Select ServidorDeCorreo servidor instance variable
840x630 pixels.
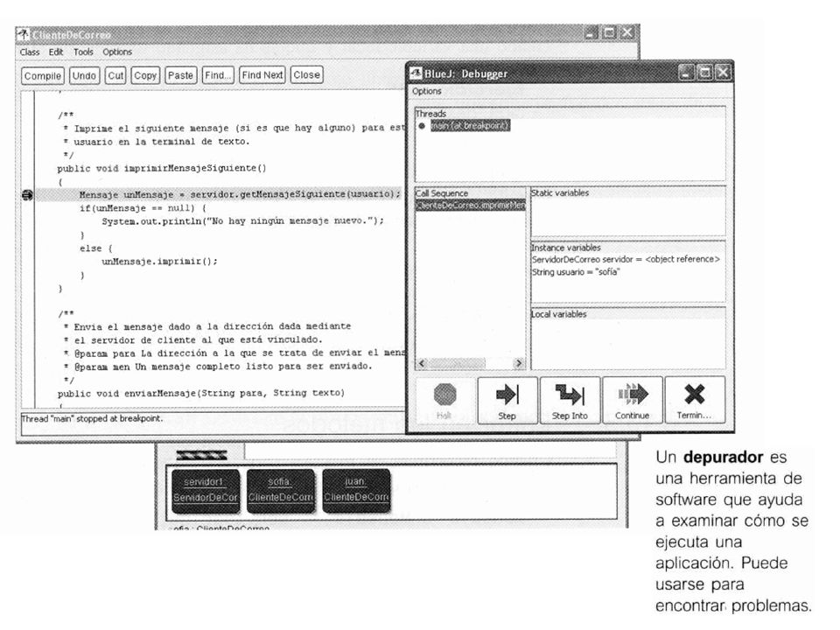pos(626,259)
